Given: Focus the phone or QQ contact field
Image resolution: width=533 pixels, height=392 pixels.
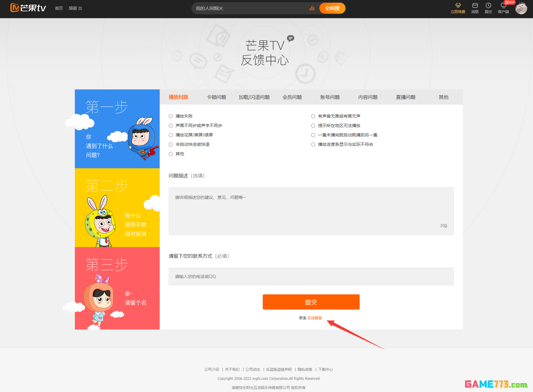Looking at the screenshot, I should click(x=311, y=276).
